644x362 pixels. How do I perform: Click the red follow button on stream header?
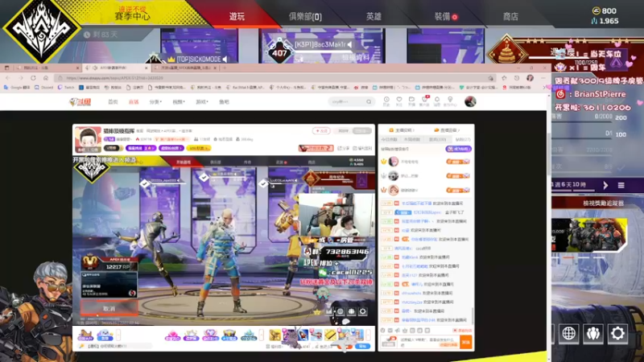point(321,130)
